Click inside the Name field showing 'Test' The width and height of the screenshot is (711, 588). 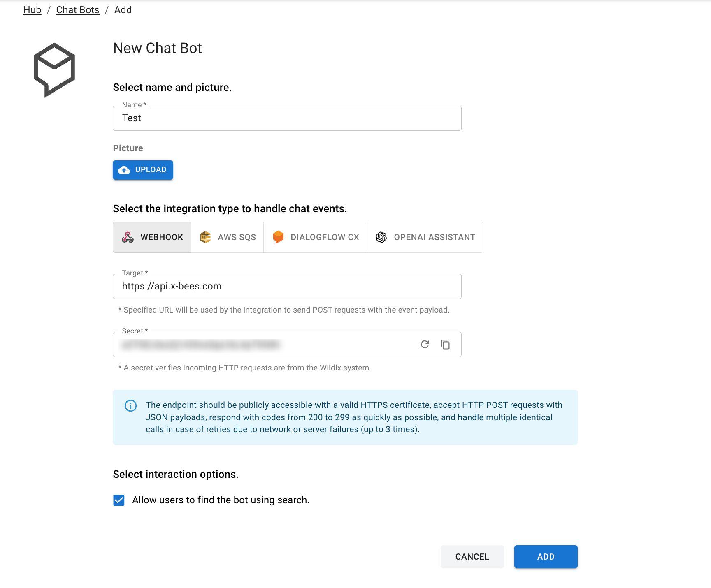287,118
